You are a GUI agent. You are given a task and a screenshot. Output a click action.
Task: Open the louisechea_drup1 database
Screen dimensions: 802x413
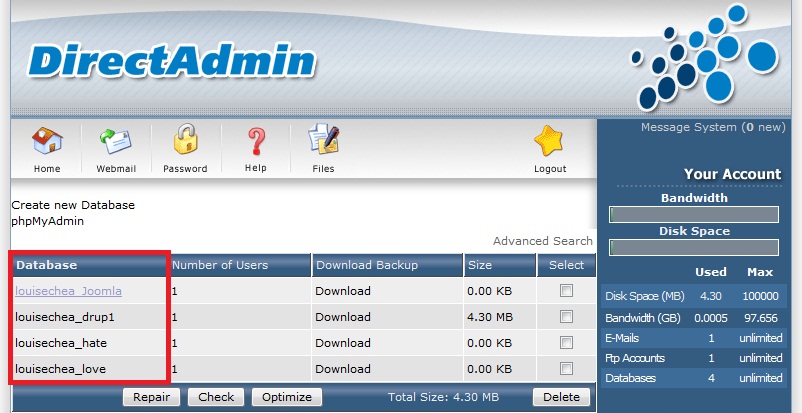(65, 317)
